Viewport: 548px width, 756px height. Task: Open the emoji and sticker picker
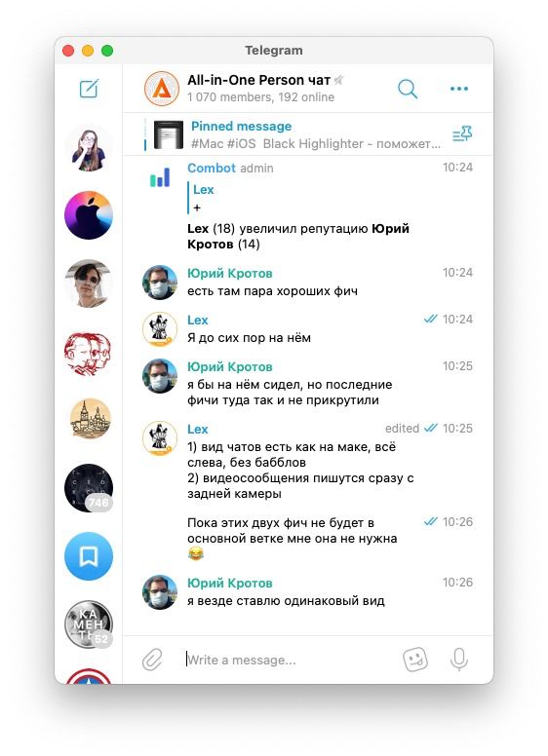(415, 660)
